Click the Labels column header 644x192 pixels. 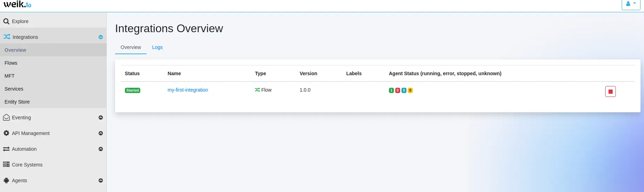[354, 73]
